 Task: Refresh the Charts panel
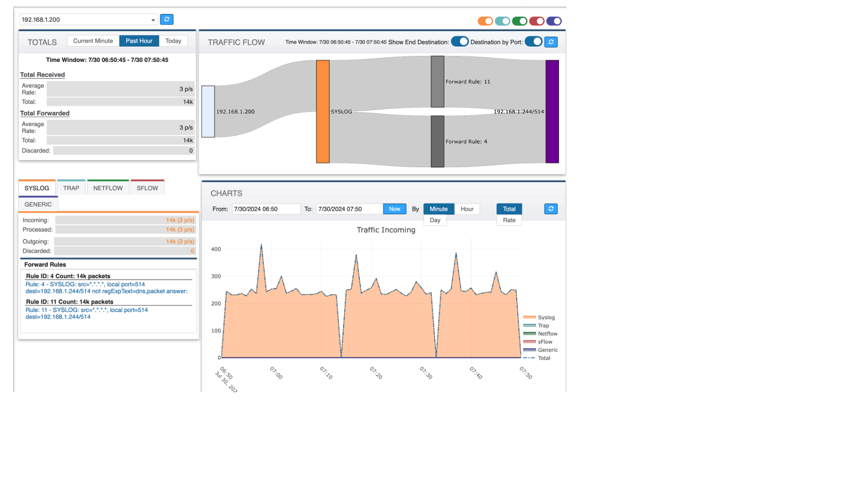pos(551,209)
